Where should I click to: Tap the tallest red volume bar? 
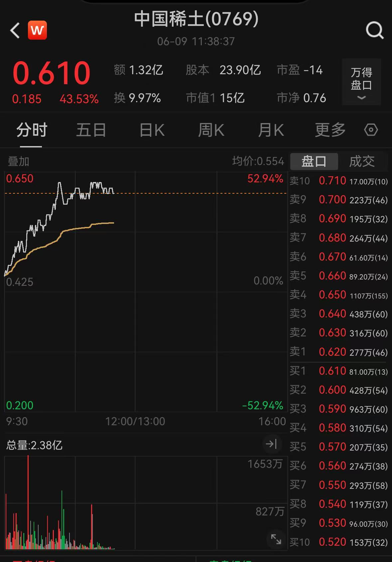[28, 502]
